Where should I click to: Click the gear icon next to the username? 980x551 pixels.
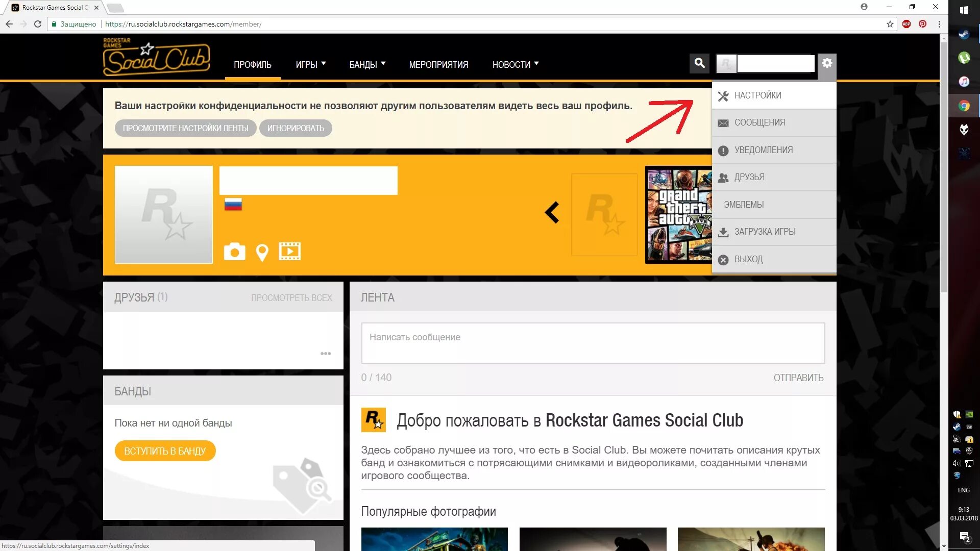click(x=827, y=63)
